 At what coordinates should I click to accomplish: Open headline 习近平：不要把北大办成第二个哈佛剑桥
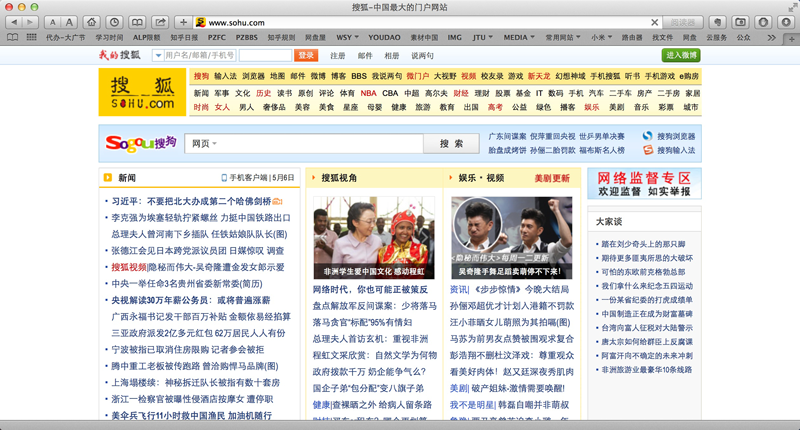[x=191, y=201]
